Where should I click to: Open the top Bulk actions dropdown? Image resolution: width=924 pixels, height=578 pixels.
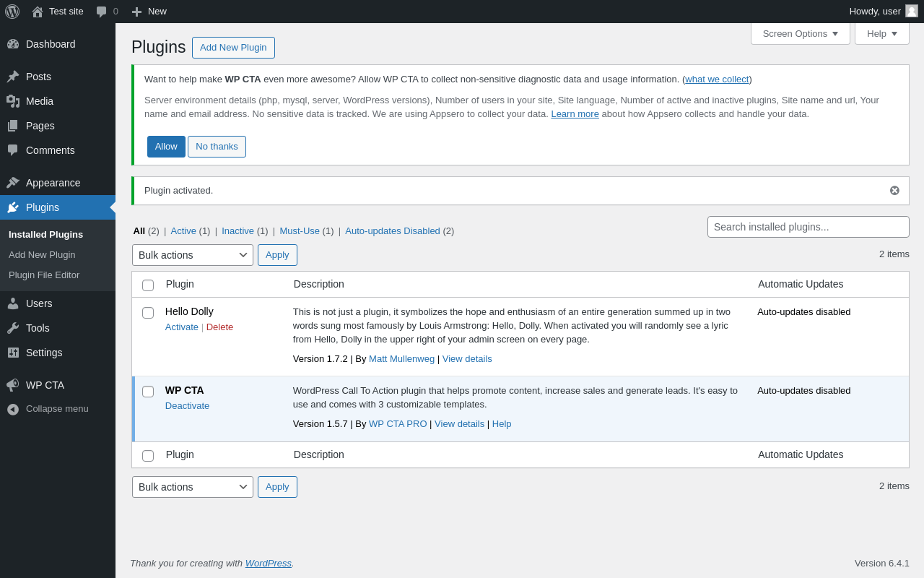[192, 255]
